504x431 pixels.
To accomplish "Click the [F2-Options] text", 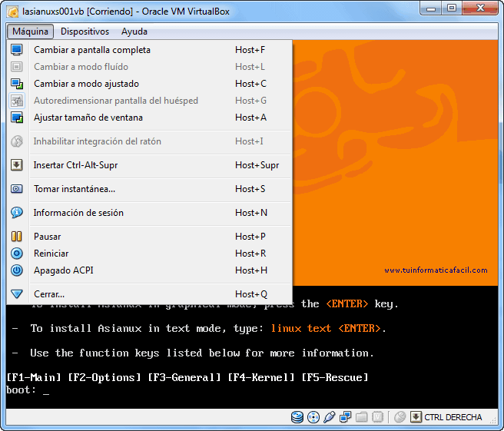I will (x=104, y=377).
